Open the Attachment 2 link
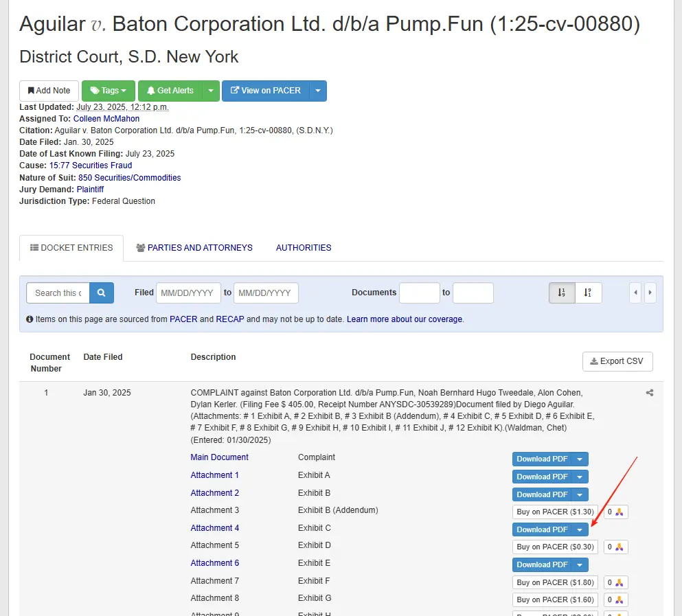This screenshot has height=616, width=682. [214, 493]
